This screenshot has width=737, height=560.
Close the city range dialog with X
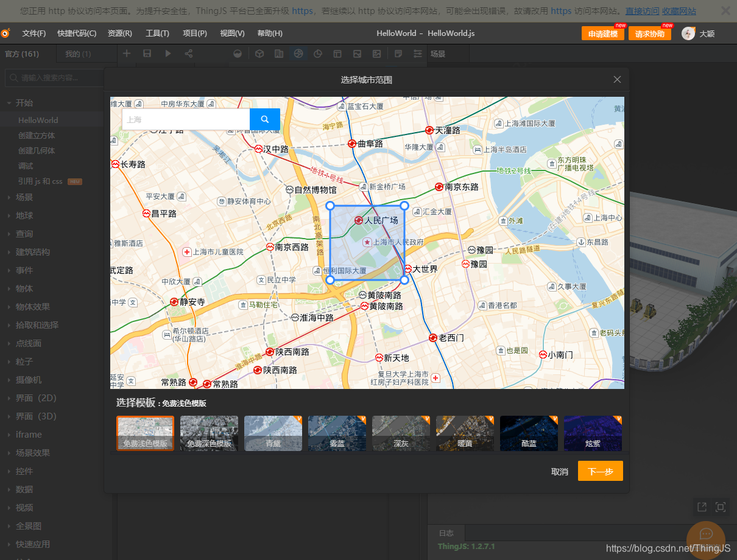617,80
